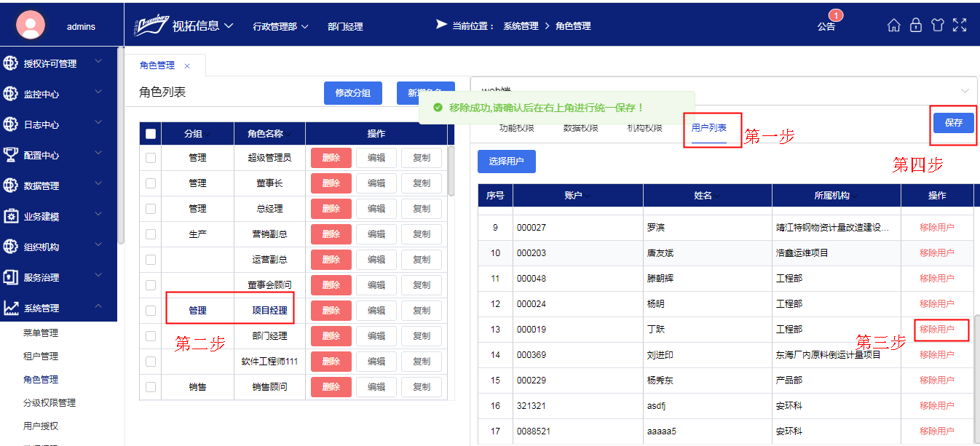
Task: Click the 部门经理 header item
Action: [x=345, y=26]
